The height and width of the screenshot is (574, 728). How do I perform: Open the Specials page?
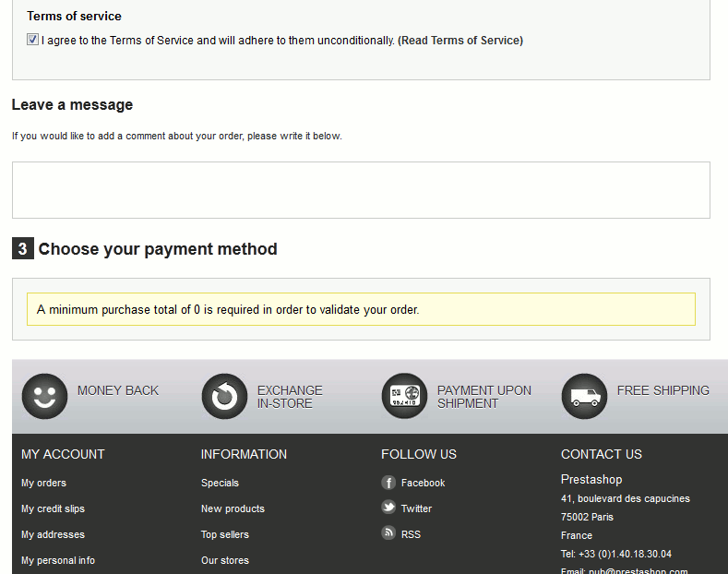tap(220, 483)
